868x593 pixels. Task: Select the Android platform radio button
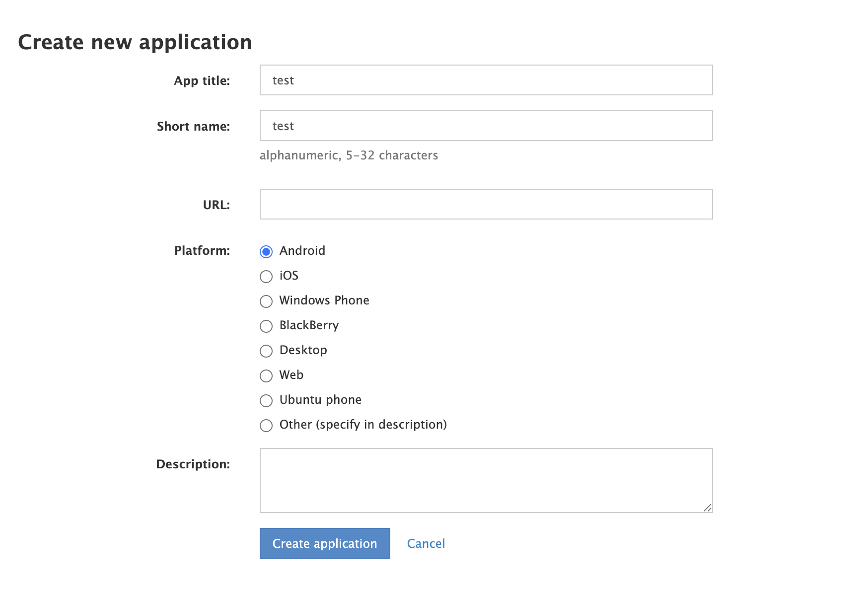(266, 252)
